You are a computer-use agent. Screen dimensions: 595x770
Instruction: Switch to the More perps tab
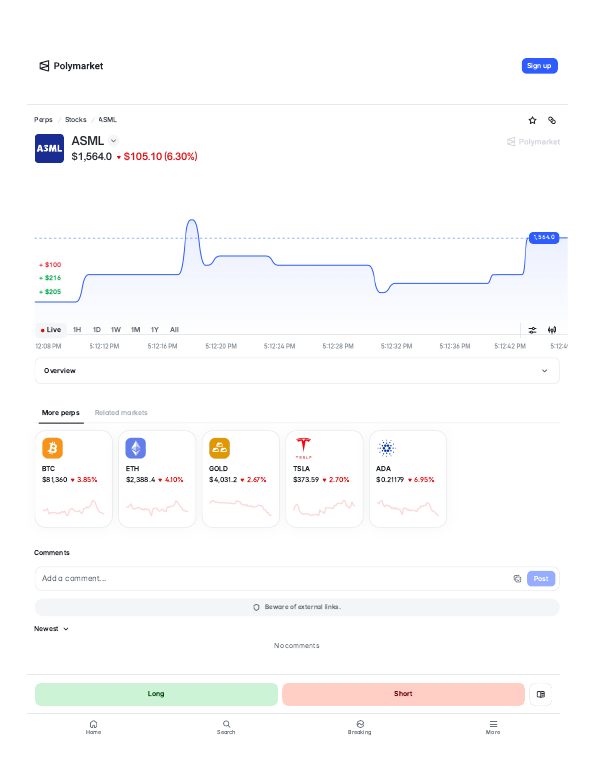click(x=61, y=412)
